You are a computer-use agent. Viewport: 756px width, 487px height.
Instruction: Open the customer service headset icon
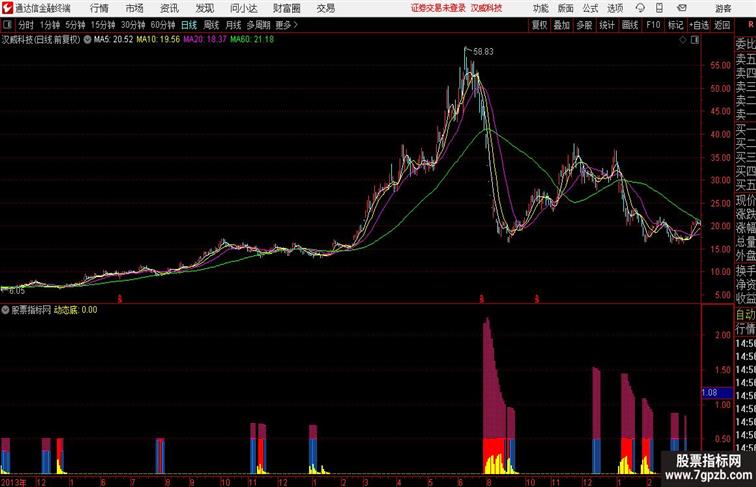[x=640, y=8]
